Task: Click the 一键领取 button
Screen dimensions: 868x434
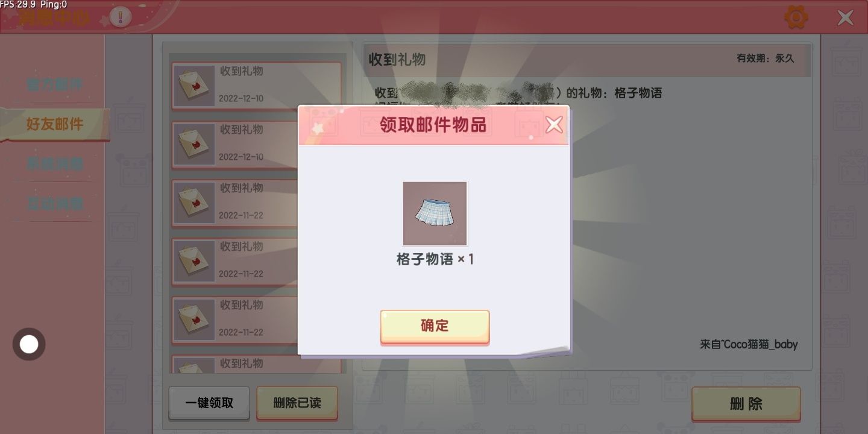Action: pyautogui.click(x=209, y=403)
